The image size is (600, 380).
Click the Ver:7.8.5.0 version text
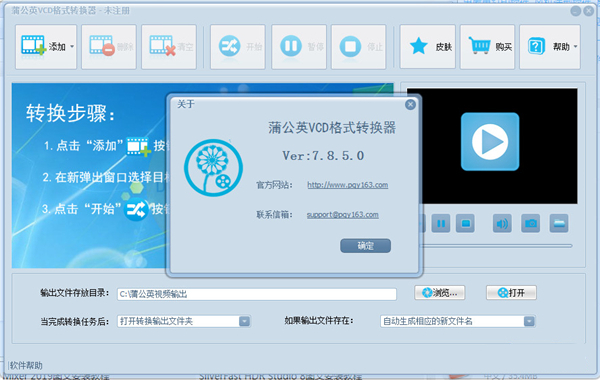pyautogui.click(x=323, y=156)
